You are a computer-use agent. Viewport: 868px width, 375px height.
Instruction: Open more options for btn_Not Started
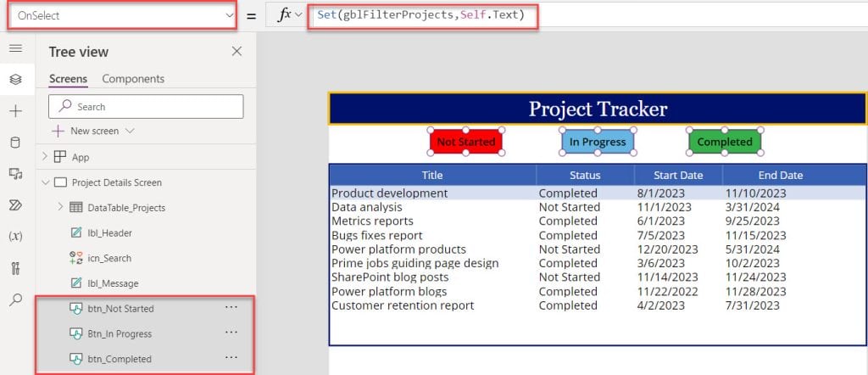coord(231,307)
